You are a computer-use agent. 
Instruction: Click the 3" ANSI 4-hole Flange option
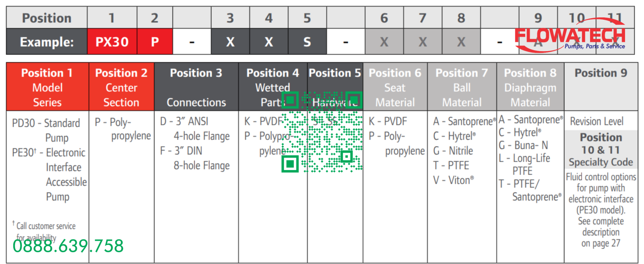pyautogui.click(x=195, y=129)
